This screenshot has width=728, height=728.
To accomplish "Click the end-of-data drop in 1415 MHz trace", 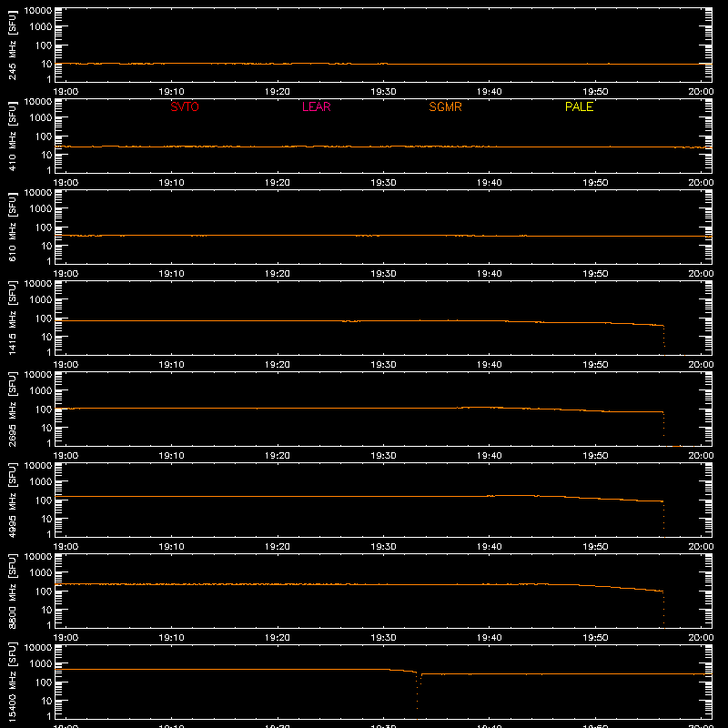I will tap(664, 340).
